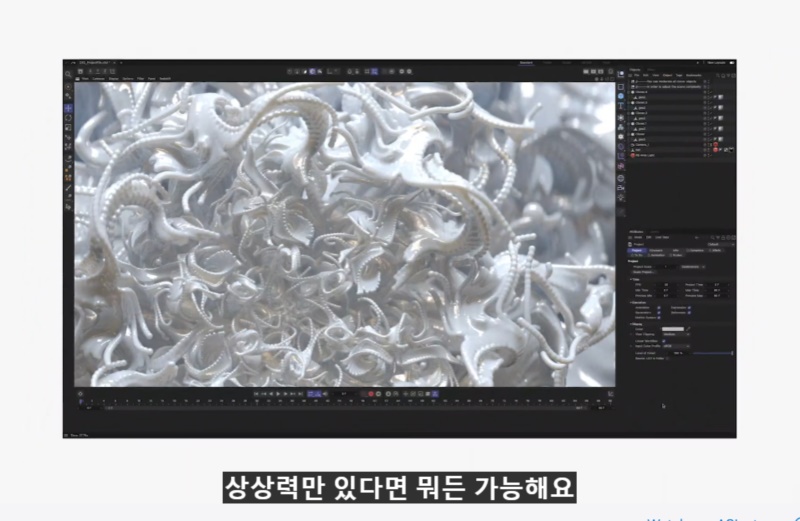The height and width of the screenshot is (521, 800).
Task: Switch to the Info tab
Action: [x=676, y=251]
